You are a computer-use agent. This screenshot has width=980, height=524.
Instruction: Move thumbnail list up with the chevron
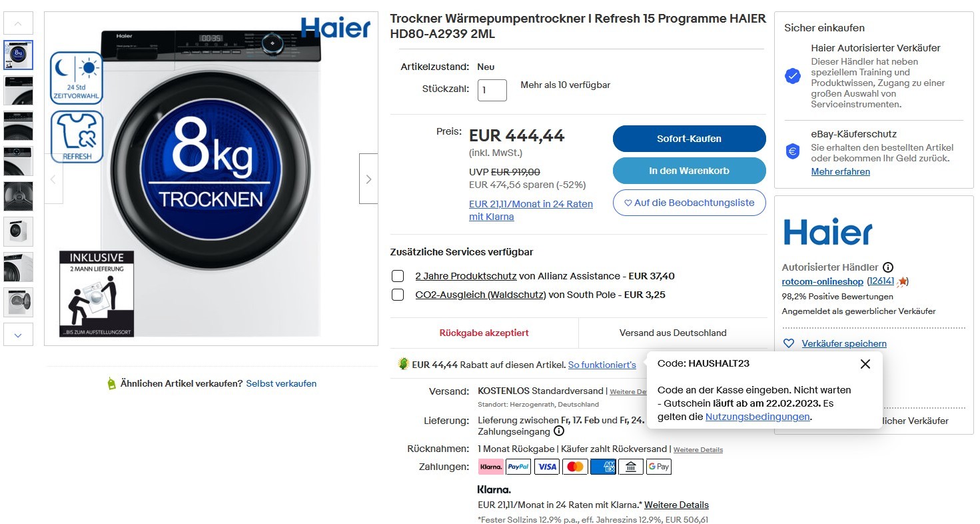tap(18, 23)
